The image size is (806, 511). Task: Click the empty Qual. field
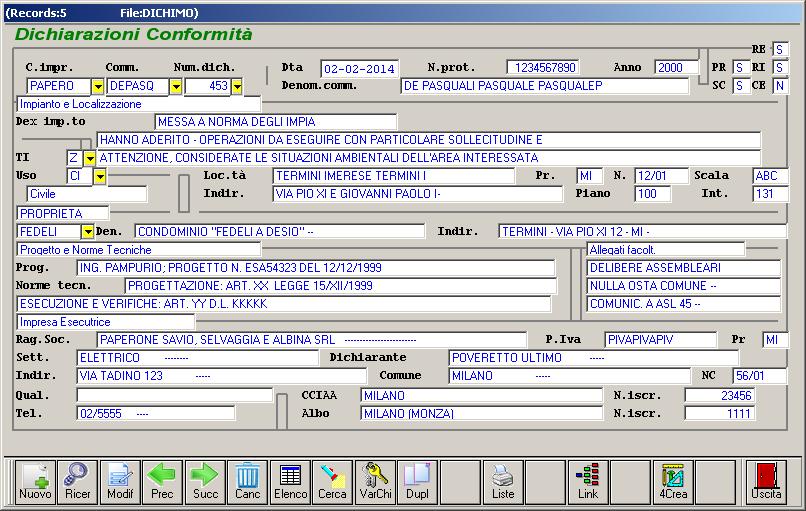point(175,395)
